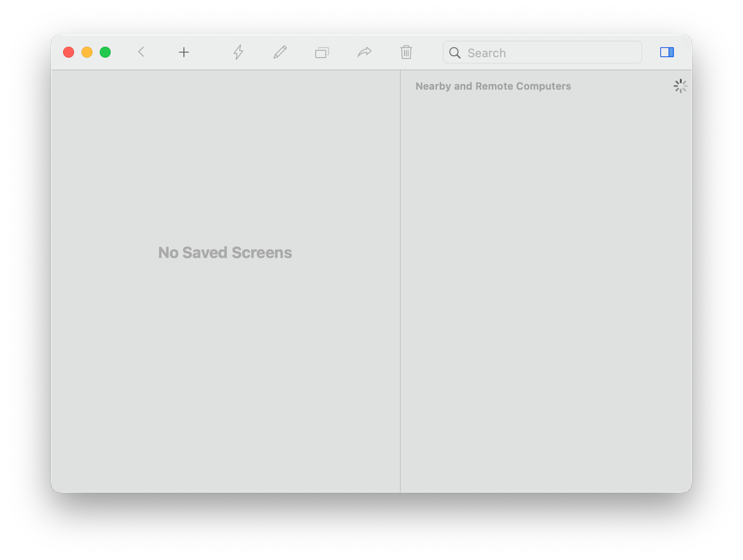Click the No Saved Screens message

point(225,252)
